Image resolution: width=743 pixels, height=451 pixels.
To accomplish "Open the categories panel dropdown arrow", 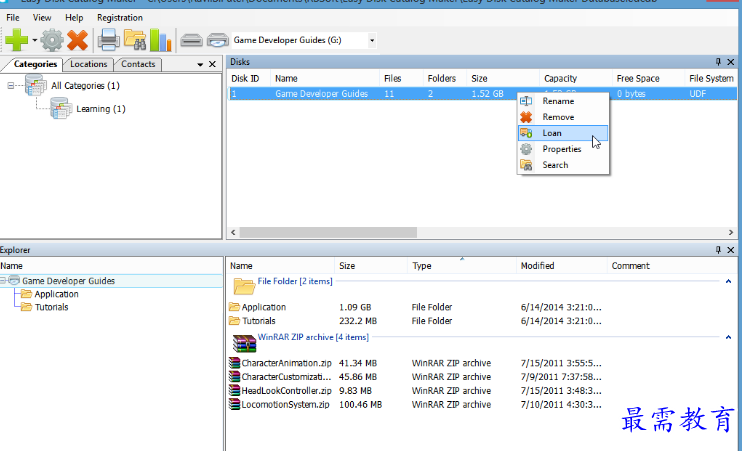I will pos(200,64).
